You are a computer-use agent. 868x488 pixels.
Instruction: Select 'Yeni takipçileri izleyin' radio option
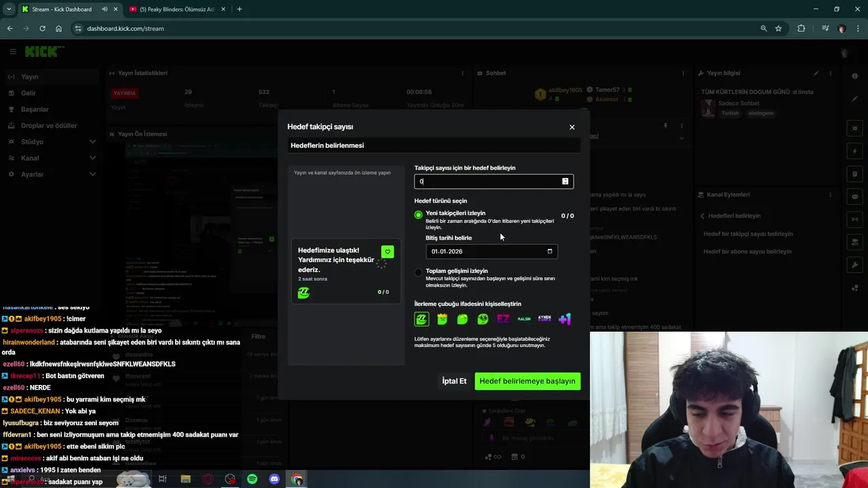[x=418, y=215]
